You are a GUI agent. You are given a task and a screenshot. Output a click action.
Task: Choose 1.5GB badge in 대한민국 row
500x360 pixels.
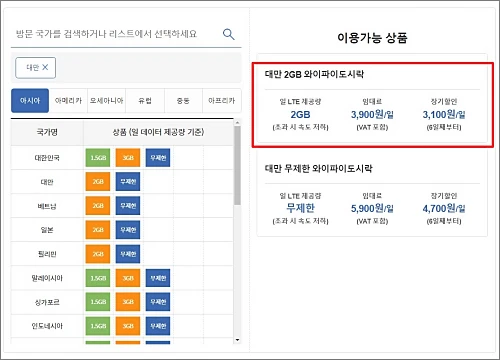(x=98, y=158)
